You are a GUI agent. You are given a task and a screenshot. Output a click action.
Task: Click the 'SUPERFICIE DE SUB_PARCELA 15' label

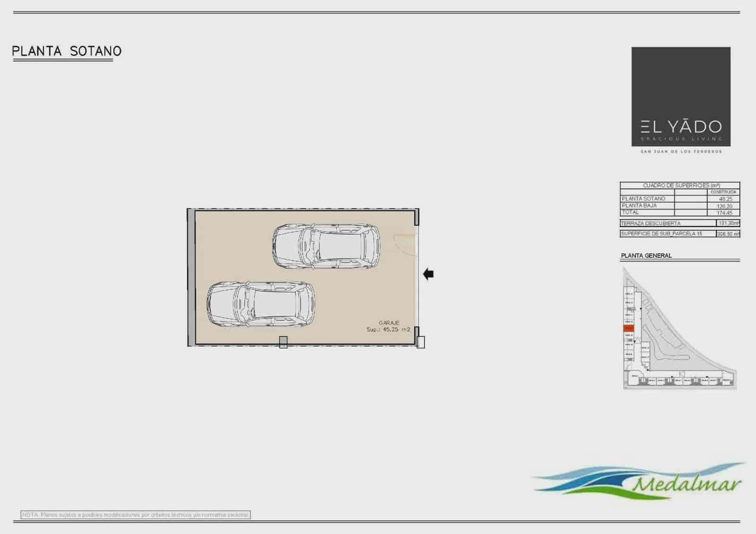coord(661,234)
